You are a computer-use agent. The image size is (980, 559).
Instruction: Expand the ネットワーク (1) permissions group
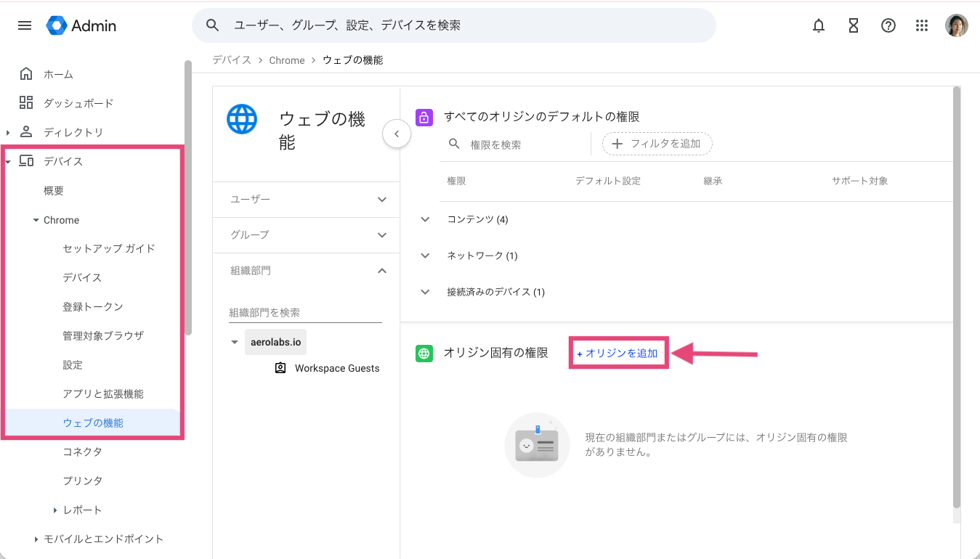(424, 255)
